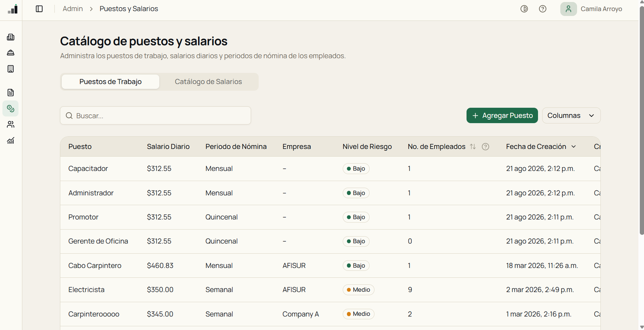Open the Columnas dropdown
The height and width of the screenshot is (330, 644).
pos(571,116)
